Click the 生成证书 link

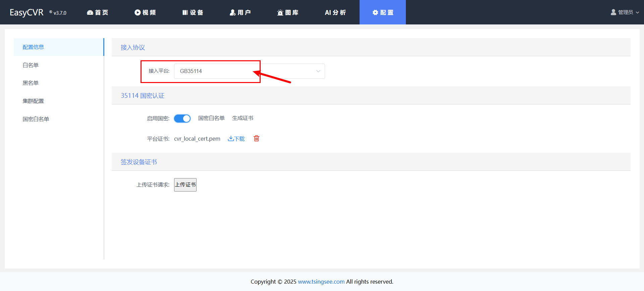(243, 118)
